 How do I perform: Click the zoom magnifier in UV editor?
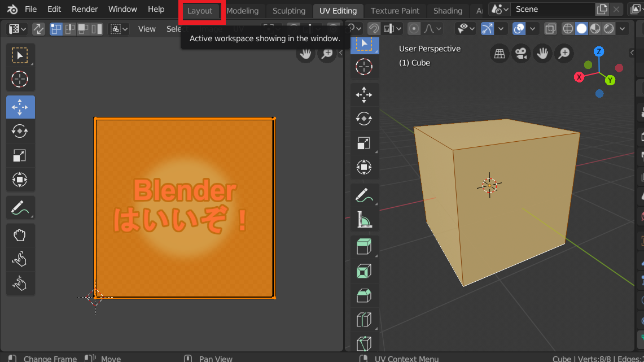pyautogui.click(x=327, y=54)
